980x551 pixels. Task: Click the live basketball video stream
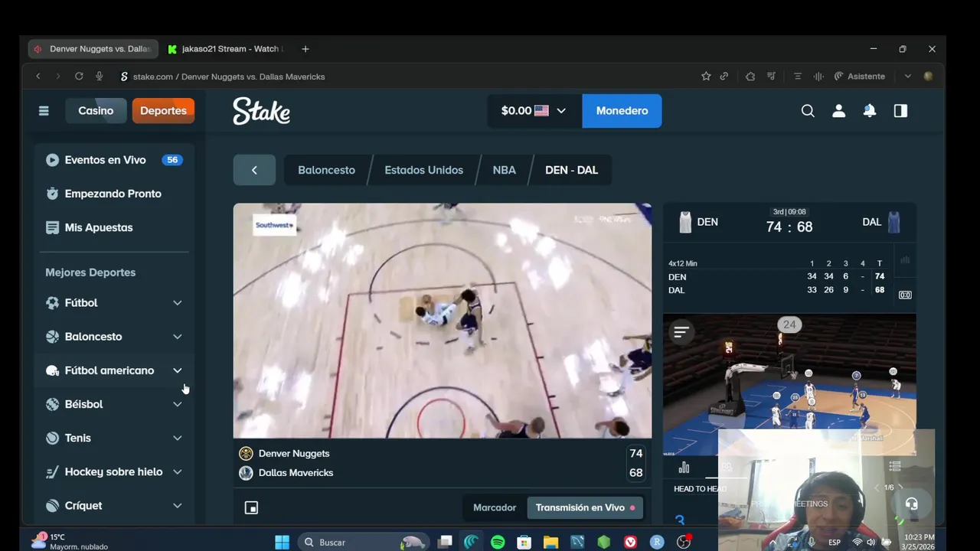point(443,321)
